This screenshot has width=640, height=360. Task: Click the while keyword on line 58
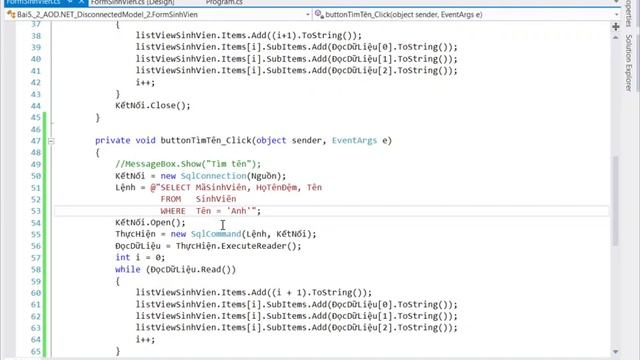point(127,269)
